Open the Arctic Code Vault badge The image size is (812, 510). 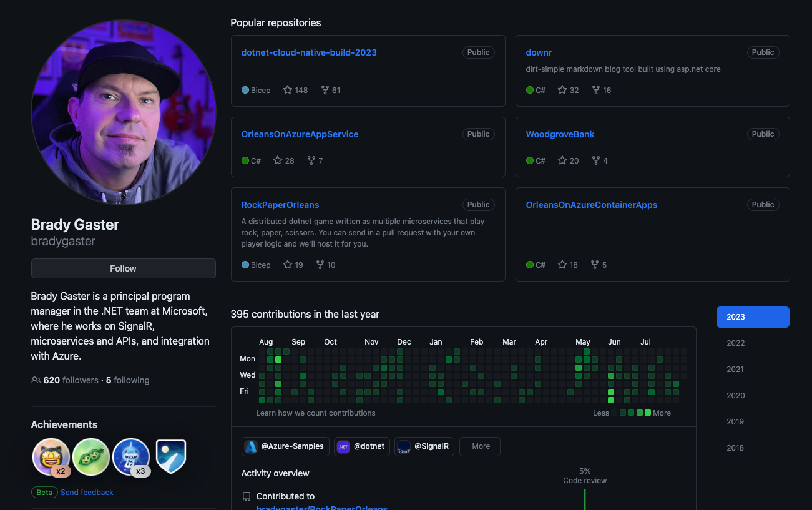coord(171,456)
